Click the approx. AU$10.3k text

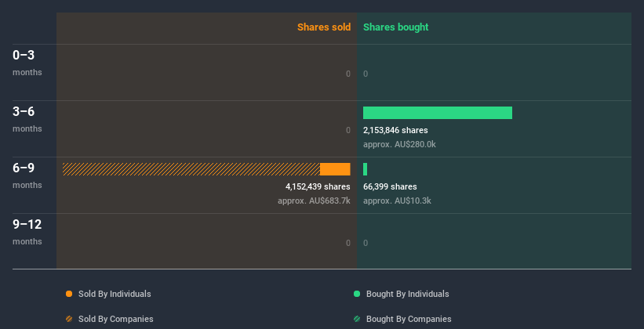point(397,201)
